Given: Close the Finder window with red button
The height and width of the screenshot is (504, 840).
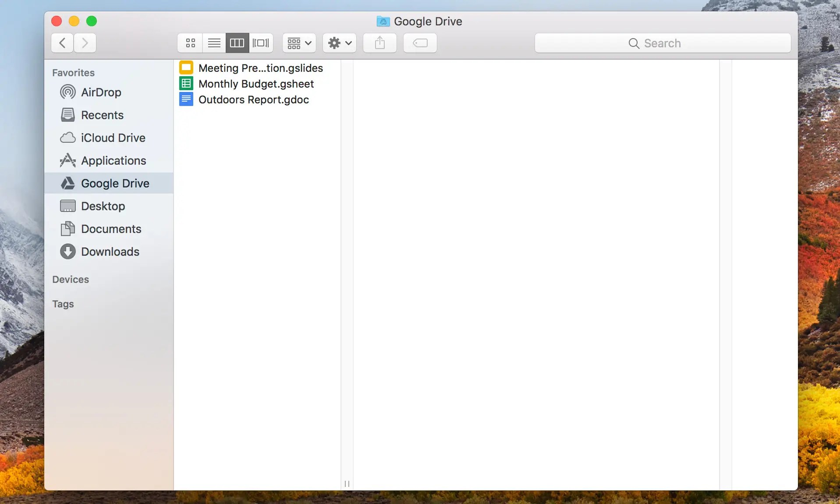Looking at the screenshot, I should [57, 21].
